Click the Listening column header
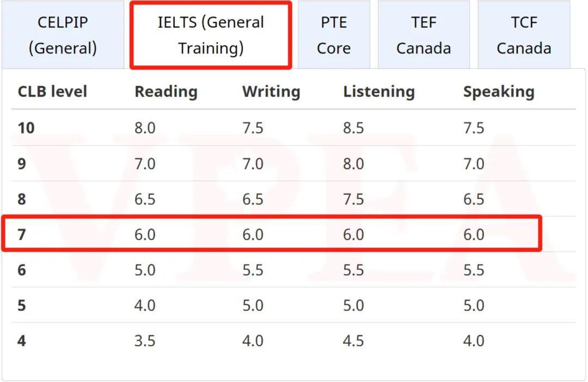 click(379, 92)
